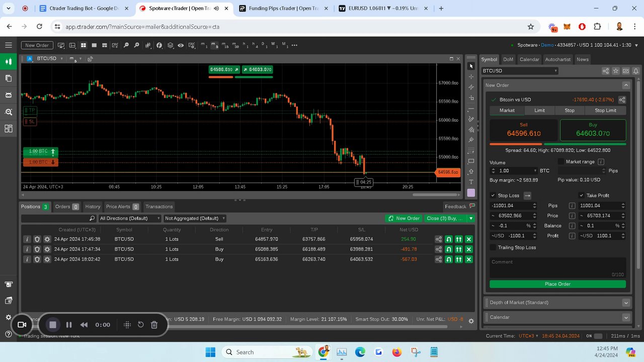The image size is (644, 362).
Task: Select the pencil freehand drawing tool
Action: click(471, 119)
